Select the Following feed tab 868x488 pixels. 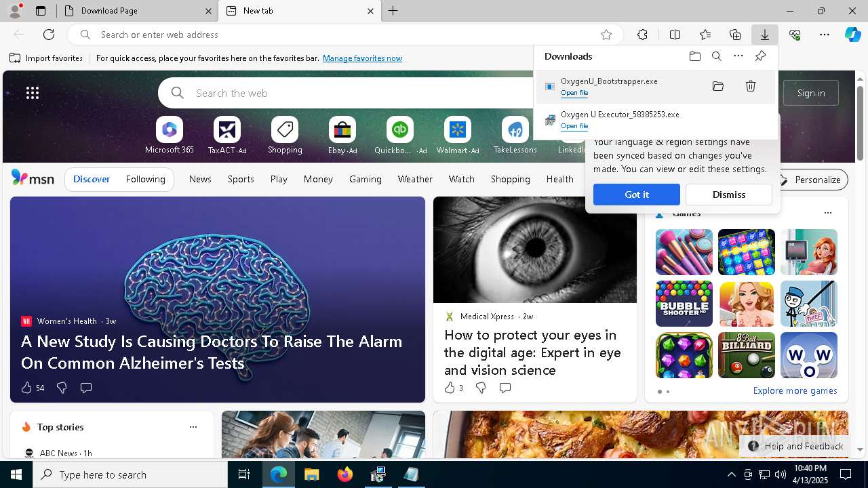click(145, 179)
